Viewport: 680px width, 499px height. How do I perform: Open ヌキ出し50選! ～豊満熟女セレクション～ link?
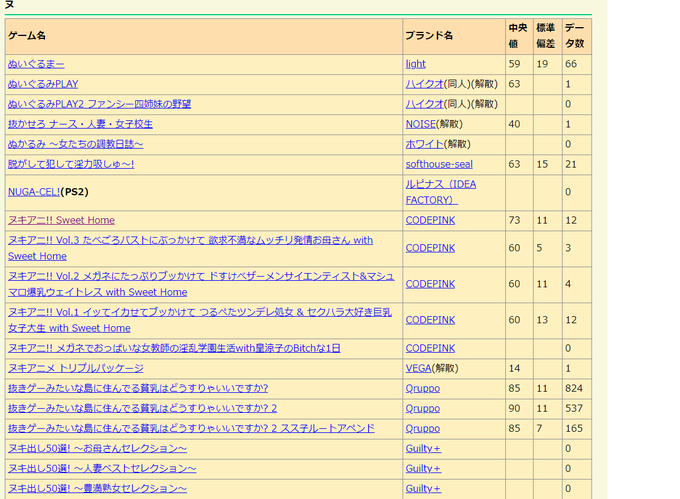[97, 489]
